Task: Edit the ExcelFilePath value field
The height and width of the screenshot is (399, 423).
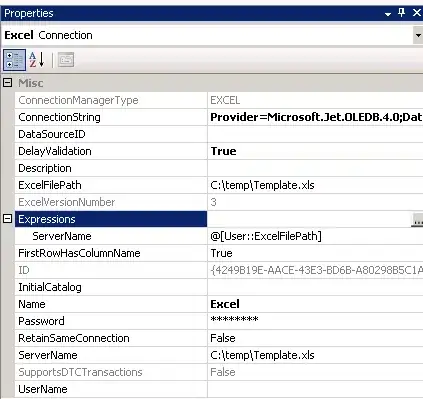Action: [315, 185]
